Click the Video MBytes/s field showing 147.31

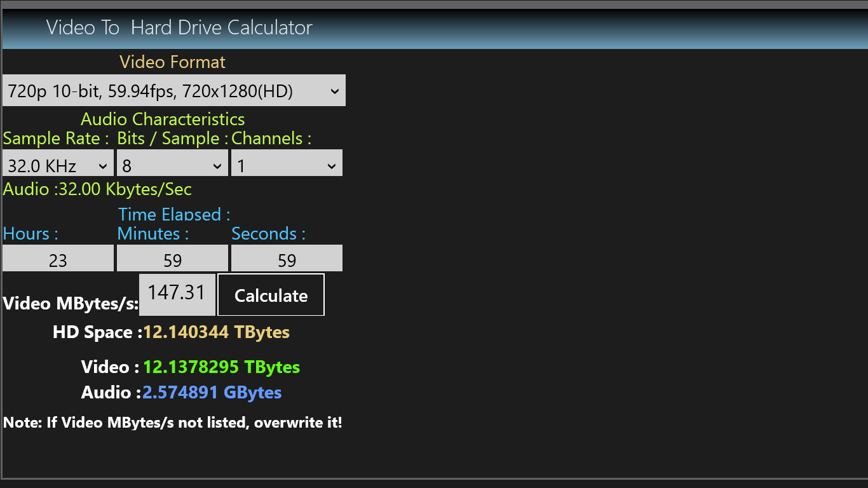point(177,294)
